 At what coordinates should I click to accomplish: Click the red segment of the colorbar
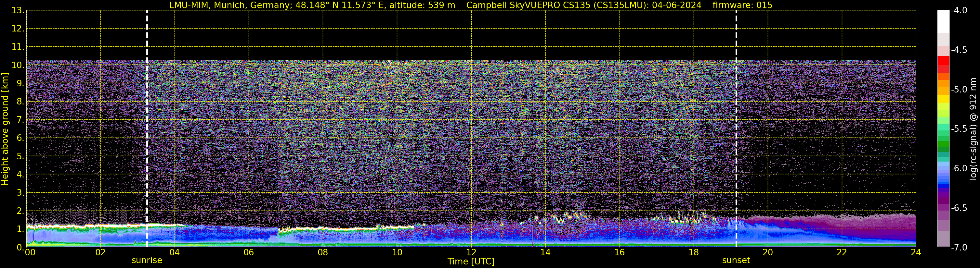click(944, 60)
